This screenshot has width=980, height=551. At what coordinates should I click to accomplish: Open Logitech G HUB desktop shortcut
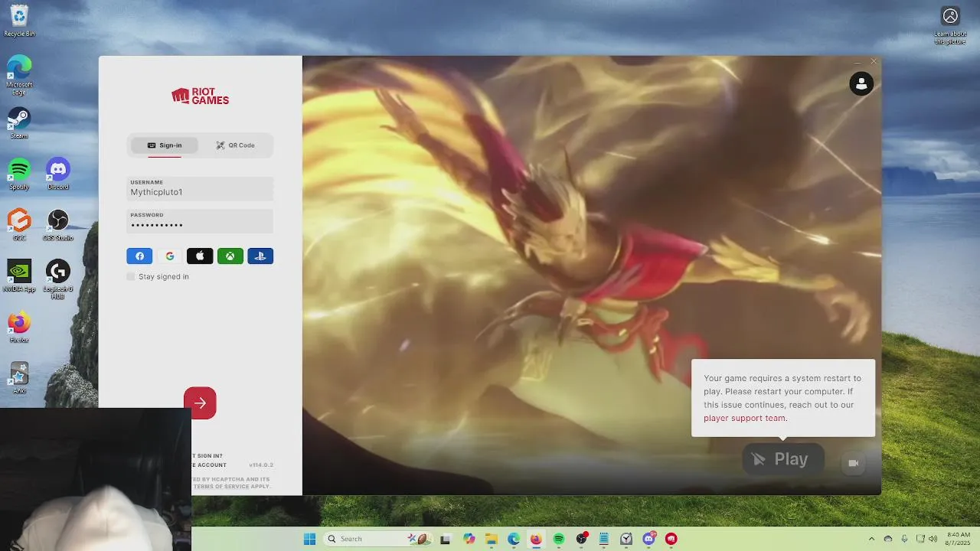(58, 279)
